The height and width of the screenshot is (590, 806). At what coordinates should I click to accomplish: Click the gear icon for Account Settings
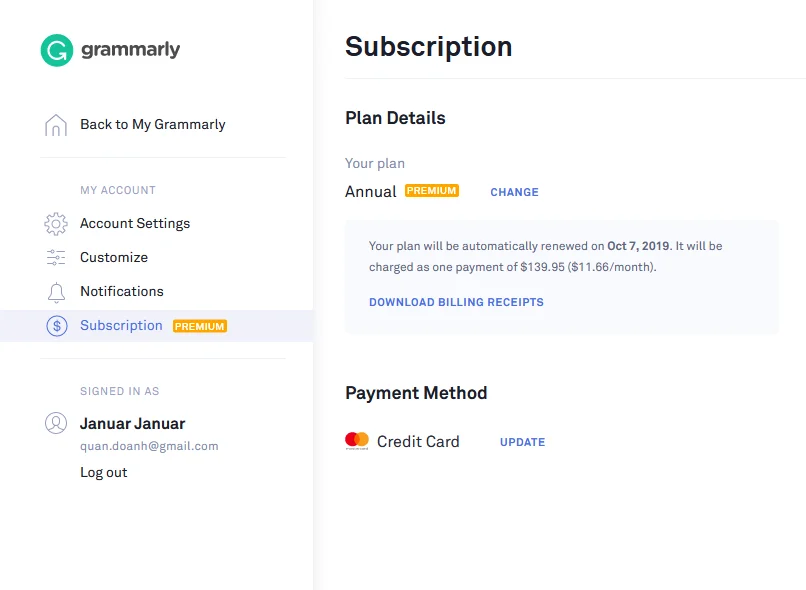pyautogui.click(x=56, y=224)
